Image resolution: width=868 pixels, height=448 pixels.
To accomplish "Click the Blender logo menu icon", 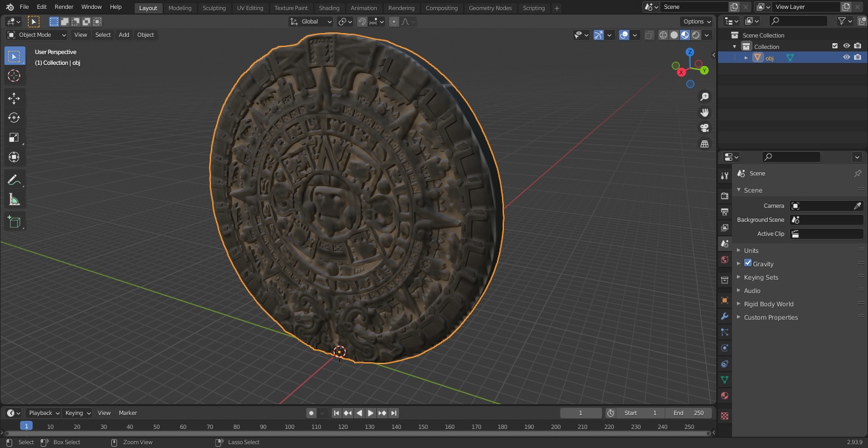I will click(x=10, y=7).
